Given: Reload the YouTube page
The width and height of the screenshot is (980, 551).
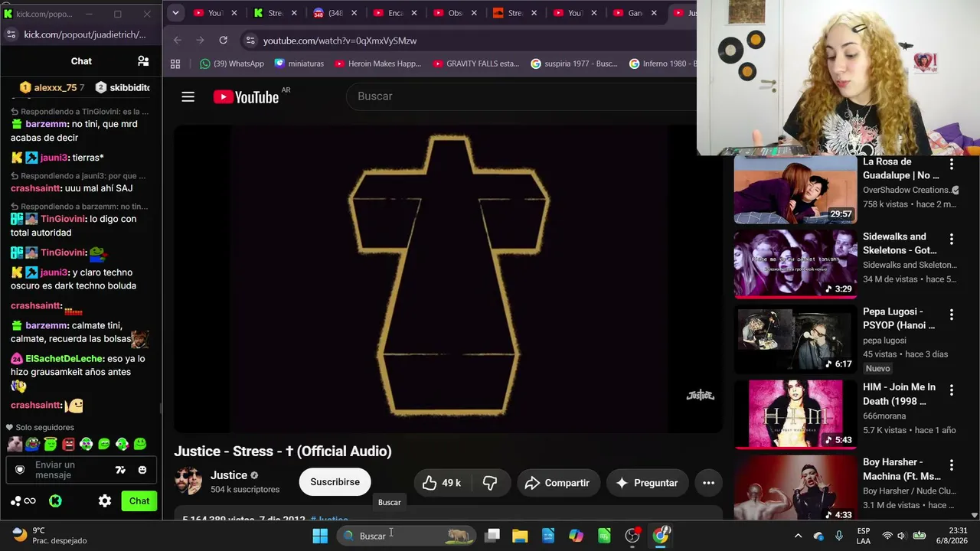Looking at the screenshot, I should [223, 41].
